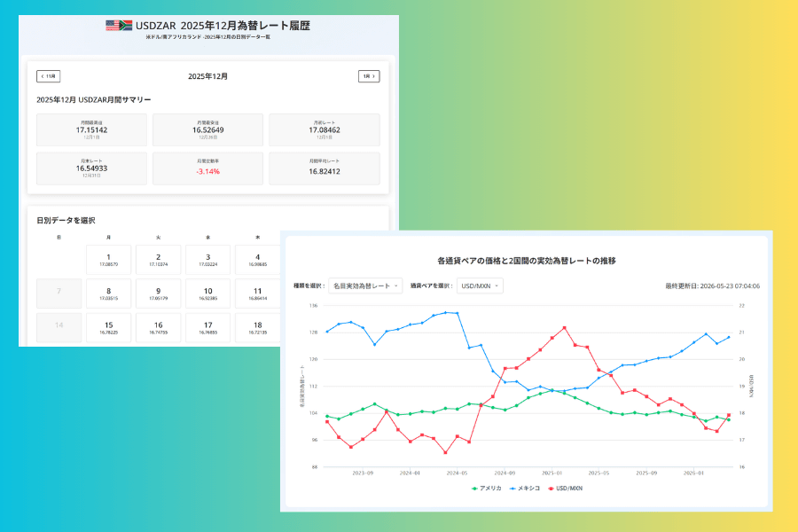Select December 16 in the calendar
This screenshot has width=798, height=532.
tap(159, 328)
